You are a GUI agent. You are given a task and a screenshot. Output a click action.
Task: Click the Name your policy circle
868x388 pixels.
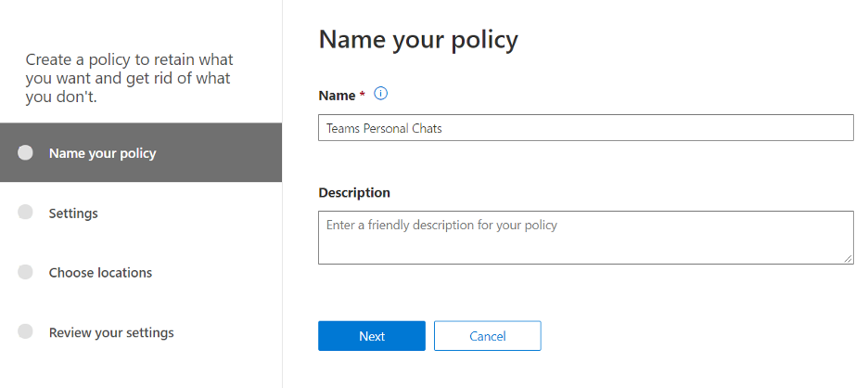(25, 152)
